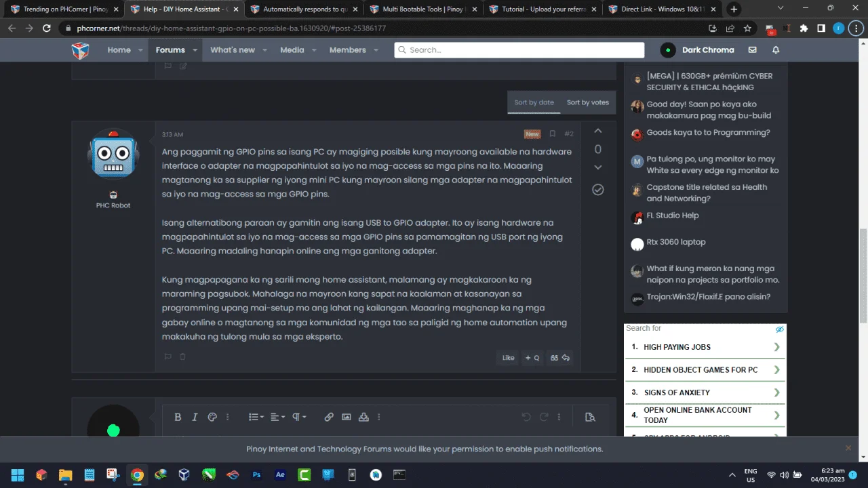Screen dimensions: 868x488
Task: Redo the last edit in the reply editor
Action: pyautogui.click(x=543, y=418)
